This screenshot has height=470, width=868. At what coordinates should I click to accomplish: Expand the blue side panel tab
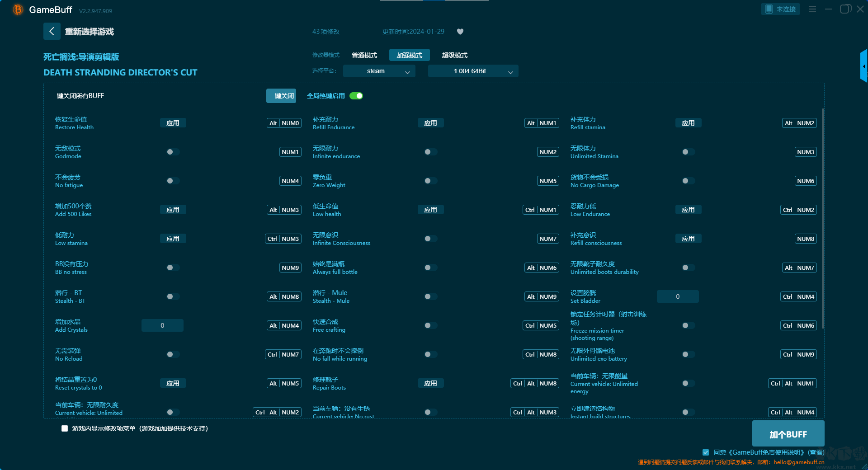864,66
